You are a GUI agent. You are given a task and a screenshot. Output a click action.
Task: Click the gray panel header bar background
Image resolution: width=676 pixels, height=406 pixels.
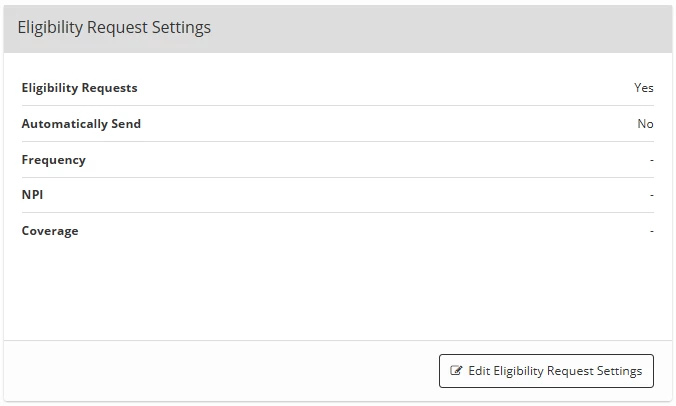click(431, 28)
